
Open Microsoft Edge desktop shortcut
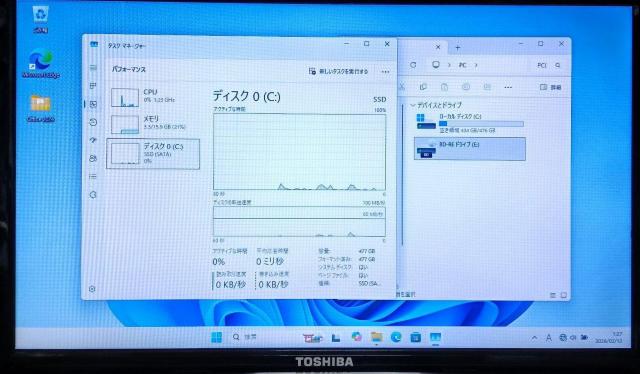(40, 64)
